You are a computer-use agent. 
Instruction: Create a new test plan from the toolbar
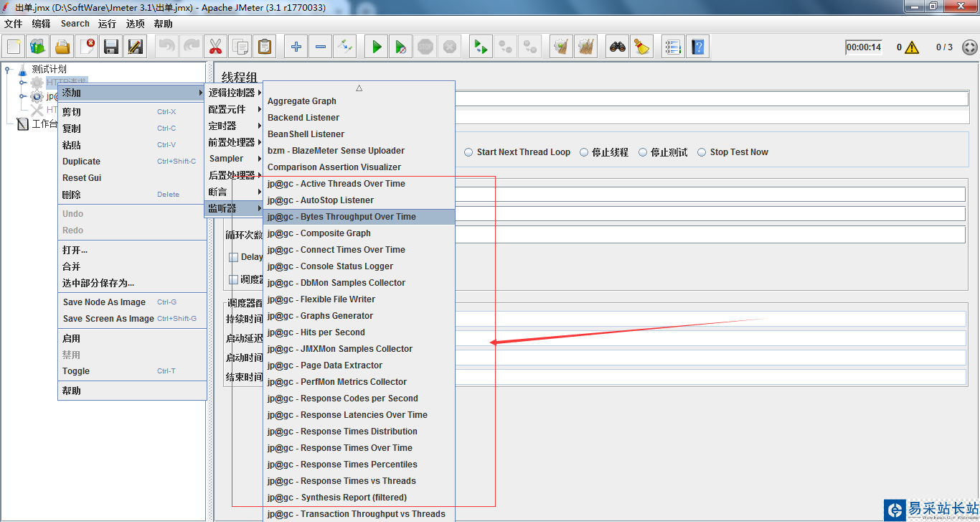pyautogui.click(x=14, y=47)
